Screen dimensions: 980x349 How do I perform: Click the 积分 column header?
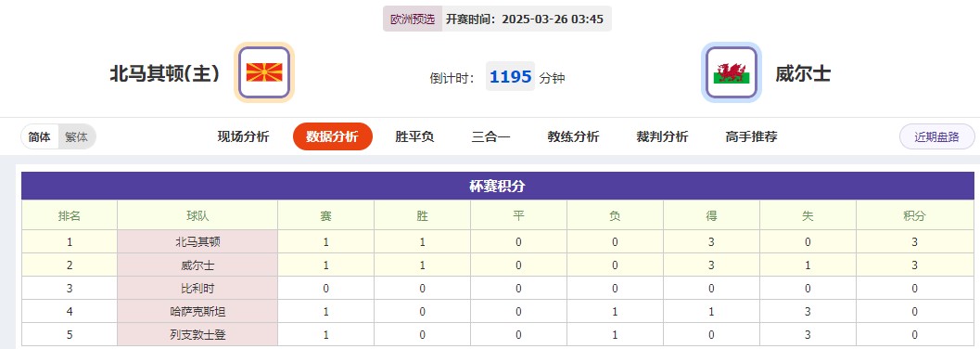pyautogui.click(x=914, y=215)
